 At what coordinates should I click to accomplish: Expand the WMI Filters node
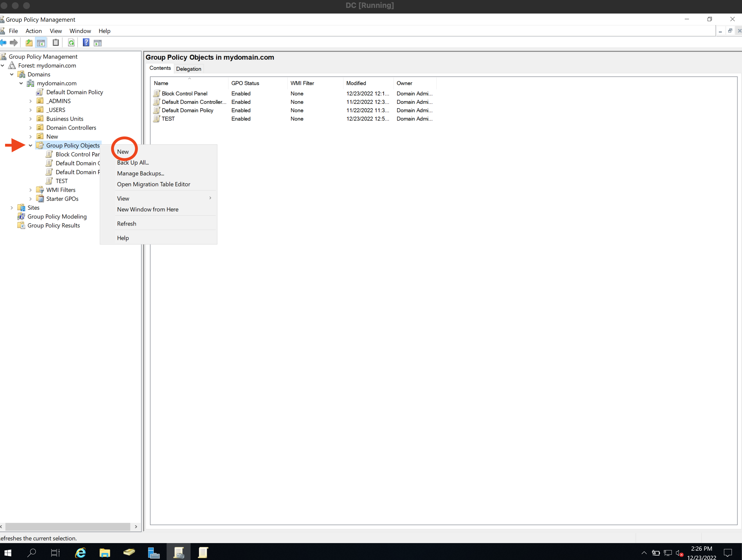pos(30,189)
